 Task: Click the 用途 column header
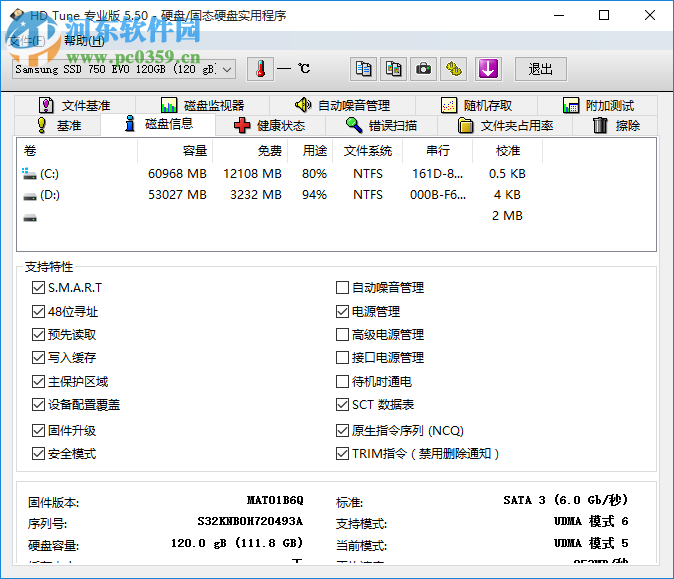click(310, 151)
